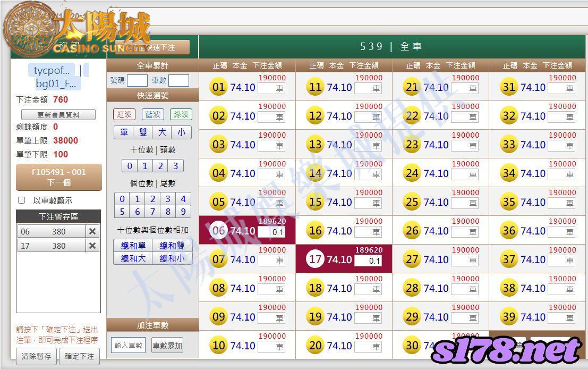The image size is (588, 369).
Task: Open the 快速下注 quick bet tab
Action: (152, 48)
